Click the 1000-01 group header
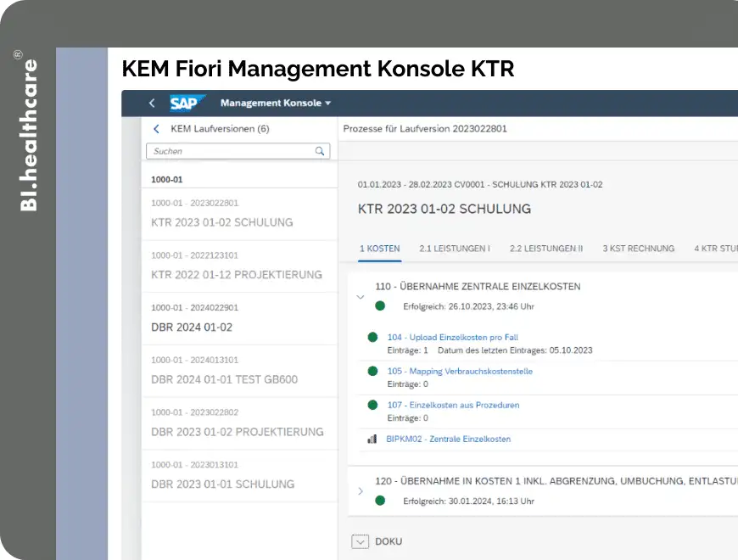The image size is (738, 560). [166, 179]
